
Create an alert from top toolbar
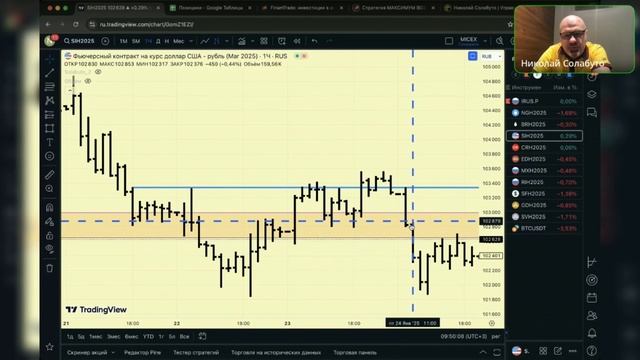coord(282,41)
